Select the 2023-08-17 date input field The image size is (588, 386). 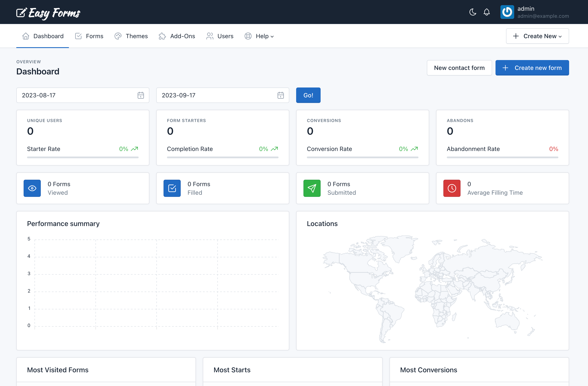74,95
